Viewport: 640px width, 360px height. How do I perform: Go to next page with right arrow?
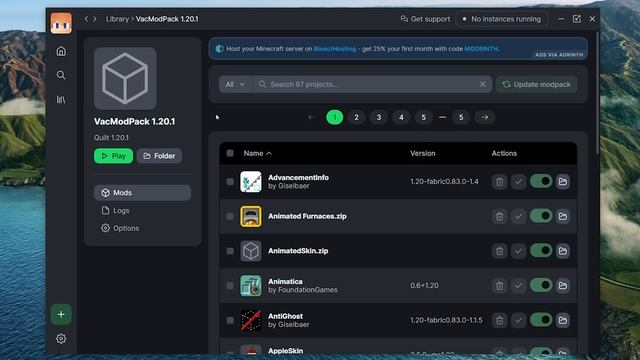[x=484, y=118]
